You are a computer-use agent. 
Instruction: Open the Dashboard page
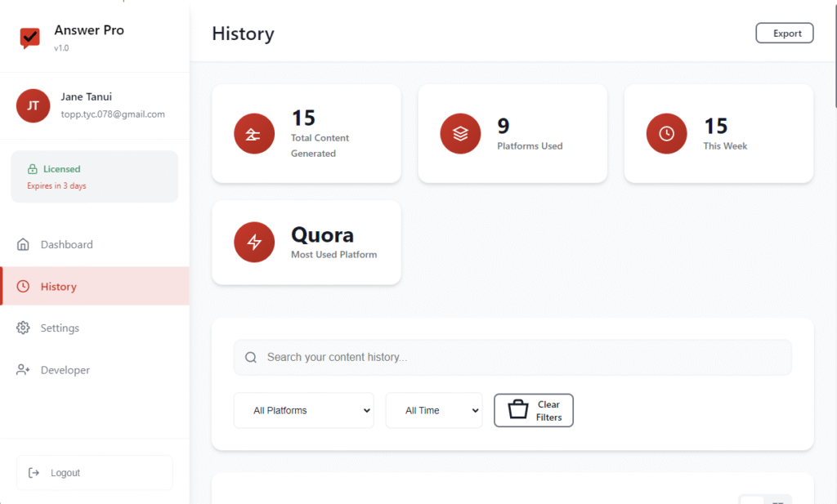pos(95,244)
